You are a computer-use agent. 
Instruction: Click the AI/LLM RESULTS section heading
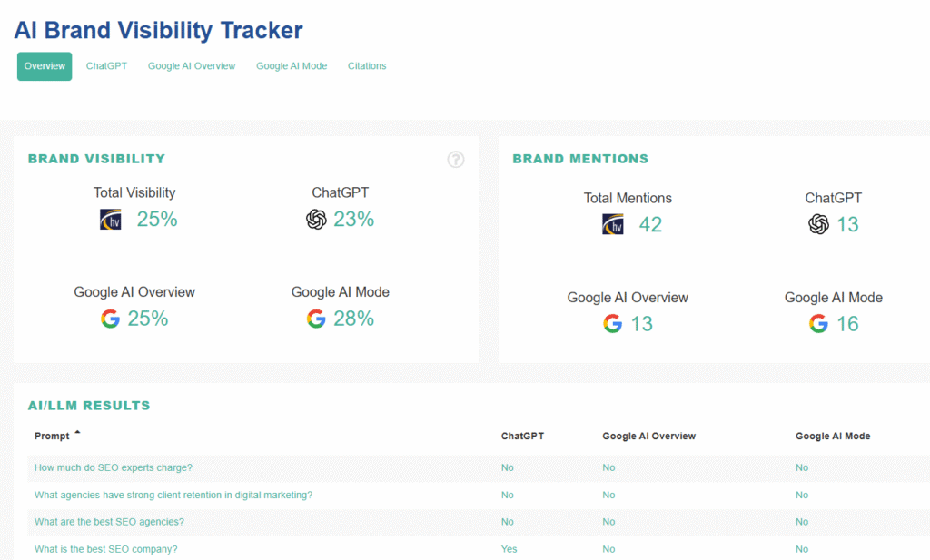89,406
